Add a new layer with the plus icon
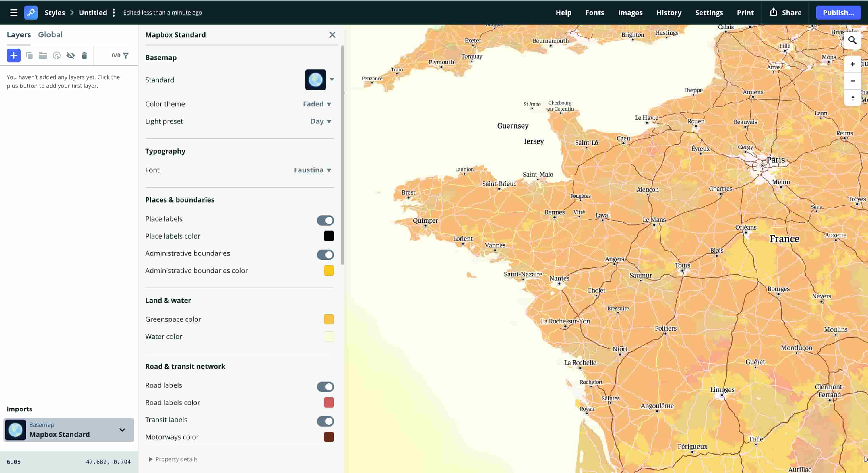The height and width of the screenshot is (473, 868). tap(13, 55)
